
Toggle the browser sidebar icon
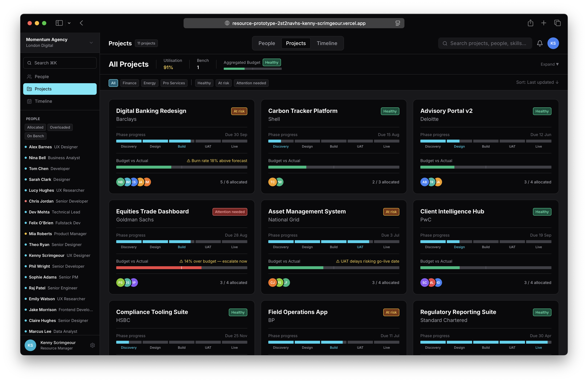[59, 23]
